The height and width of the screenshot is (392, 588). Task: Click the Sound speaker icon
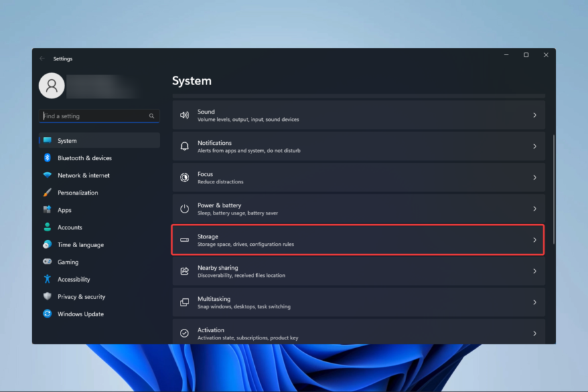click(184, 115)
